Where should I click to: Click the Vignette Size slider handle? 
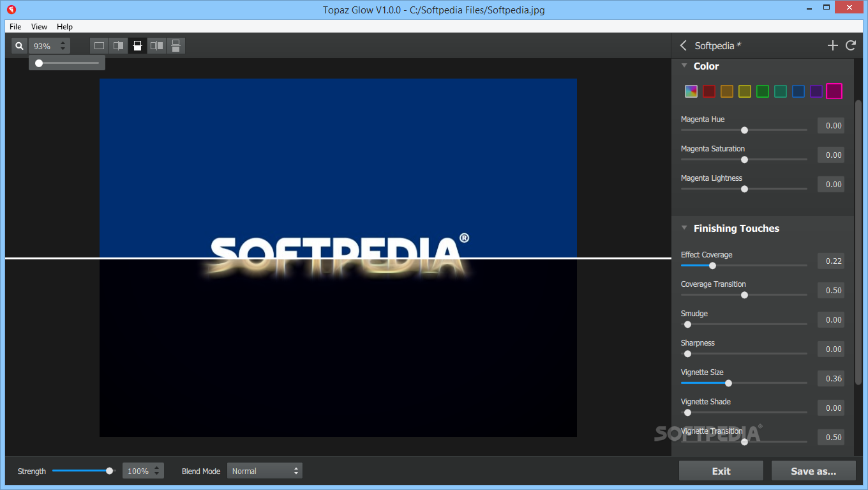coord(728,383)
